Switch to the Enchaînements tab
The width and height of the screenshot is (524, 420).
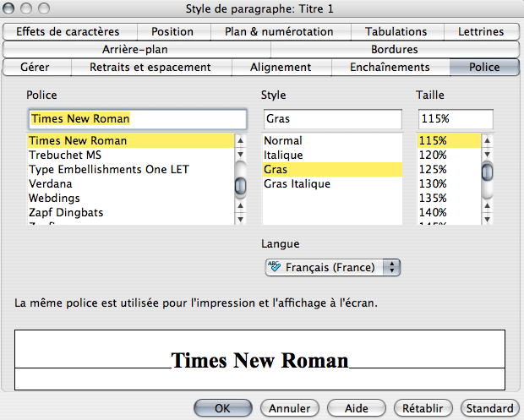pyautogui.click(x=390, y=67)
